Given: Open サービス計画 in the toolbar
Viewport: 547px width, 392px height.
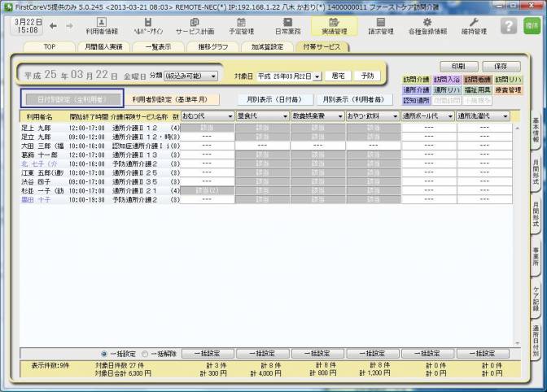Looking at the screenshot, I should 195,26.
